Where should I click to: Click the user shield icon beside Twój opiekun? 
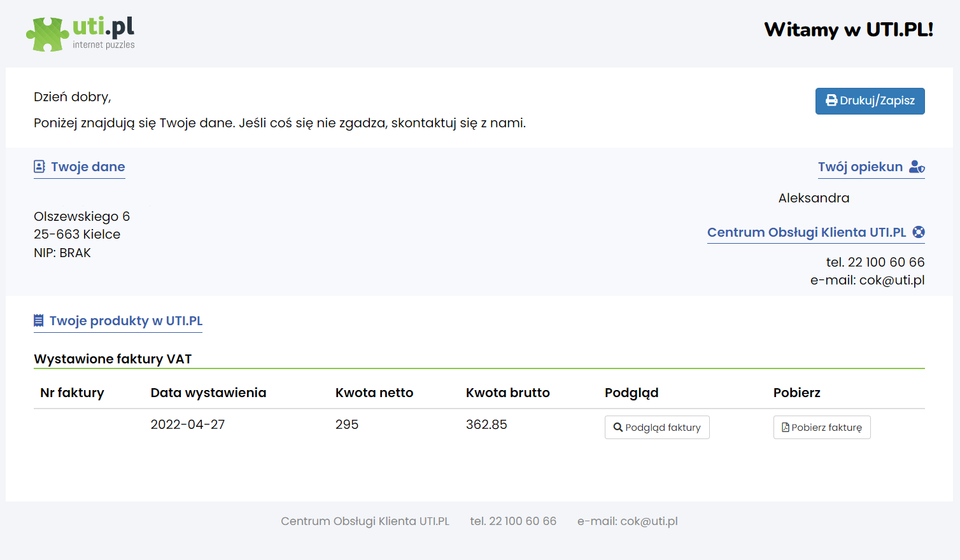[917, 167]
